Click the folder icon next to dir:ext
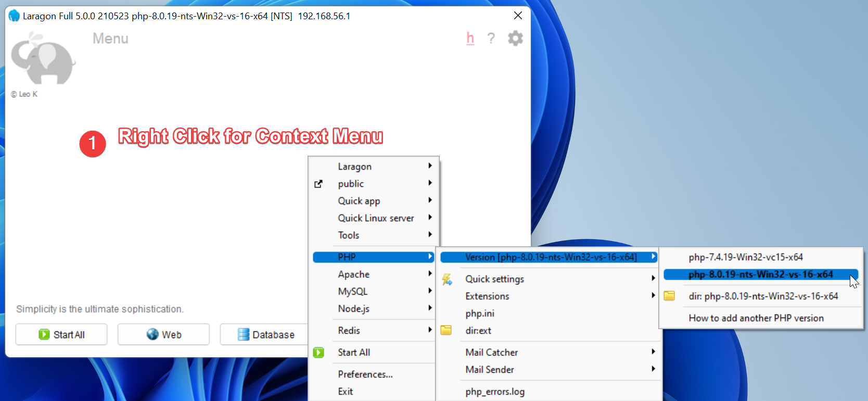868x401 pixels. tap(446, 330)
